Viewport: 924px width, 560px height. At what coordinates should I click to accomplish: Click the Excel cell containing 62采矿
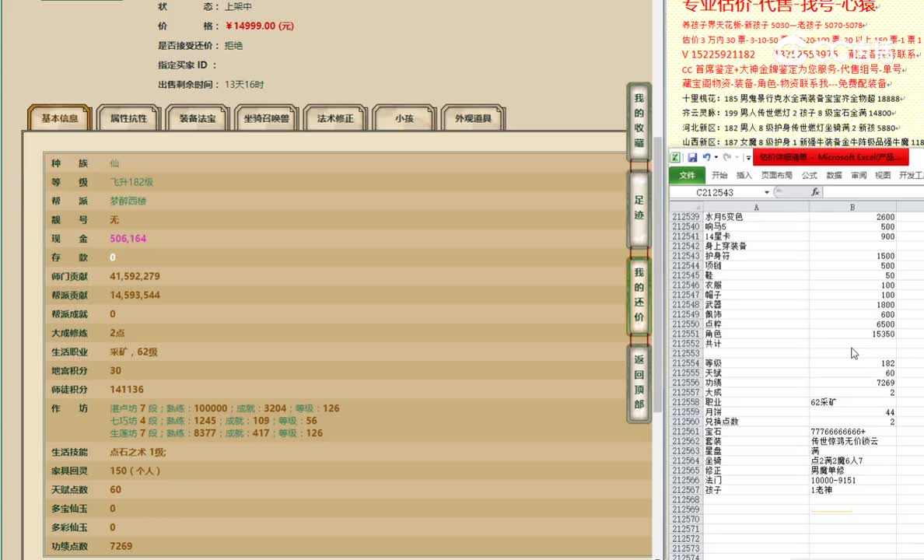[852, 402]
